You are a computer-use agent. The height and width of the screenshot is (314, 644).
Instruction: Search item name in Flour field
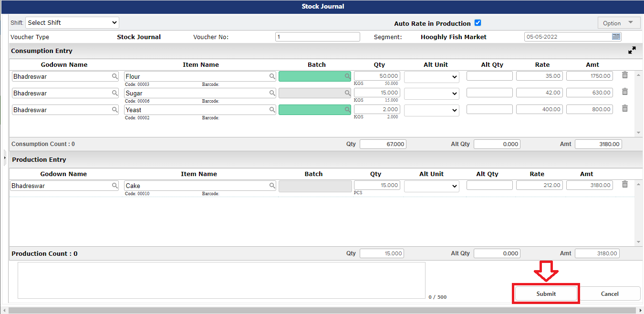pyautogui.click(x=272, y=76)
